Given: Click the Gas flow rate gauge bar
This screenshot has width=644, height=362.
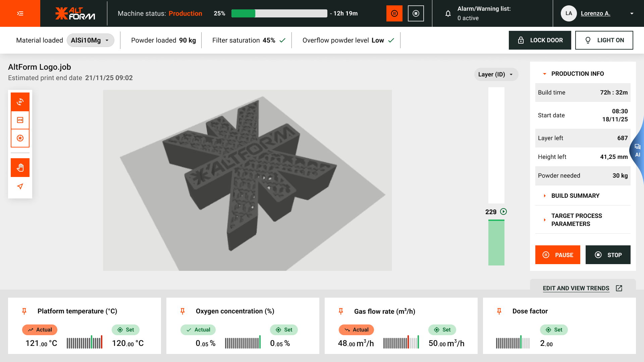Looking at the screenshot, I should point(401,343).
